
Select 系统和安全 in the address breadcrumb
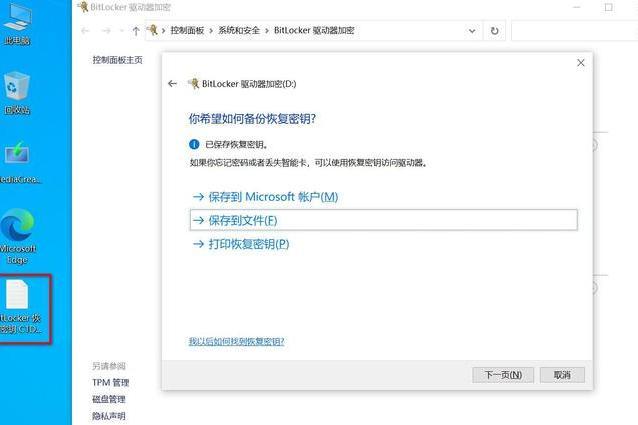coord(239,31)
